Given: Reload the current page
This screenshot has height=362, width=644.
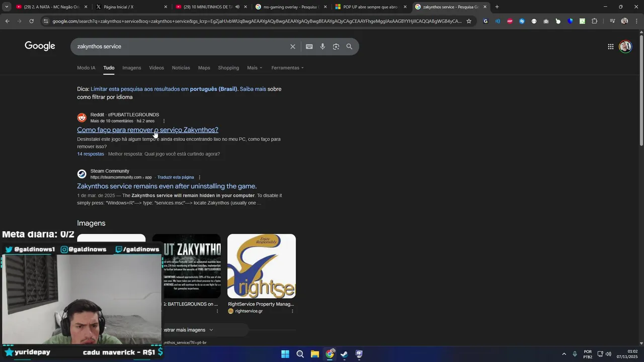Looking at the screenshot, I should (31, 21).
